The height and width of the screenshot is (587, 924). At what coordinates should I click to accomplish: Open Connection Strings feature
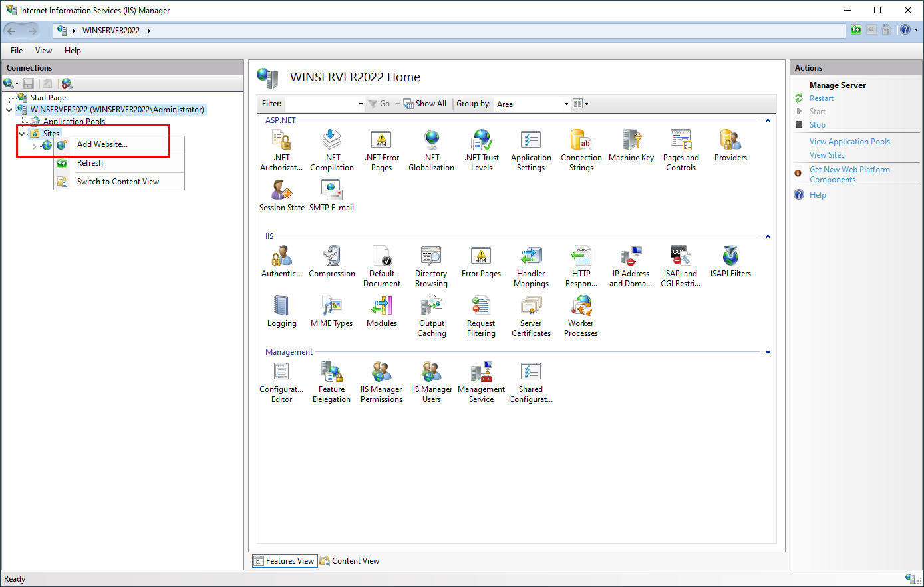pyautogui.click(x=581, y=150)
